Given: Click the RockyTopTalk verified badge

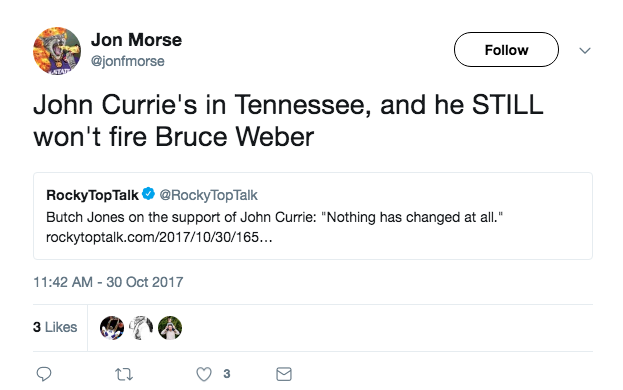Looking at the screenshot, I should (149, 194).
